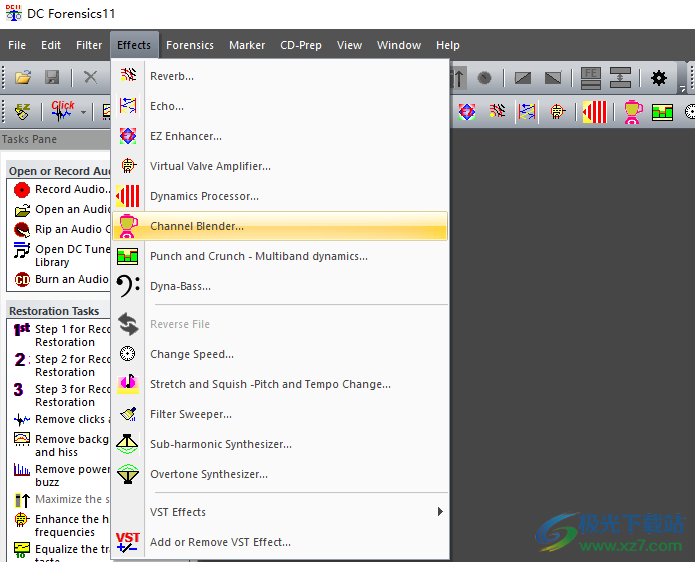
Task: Choose Add or Remove VST Effect
Action: pyautogui.click(x=220, y=542)
